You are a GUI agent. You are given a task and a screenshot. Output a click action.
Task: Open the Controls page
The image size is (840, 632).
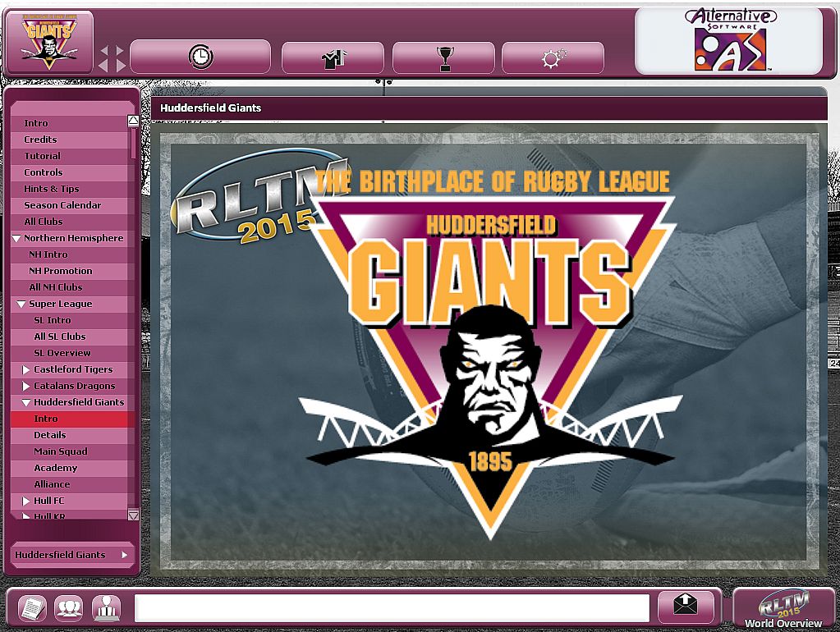pyautogui.click(x=69, y=172)
